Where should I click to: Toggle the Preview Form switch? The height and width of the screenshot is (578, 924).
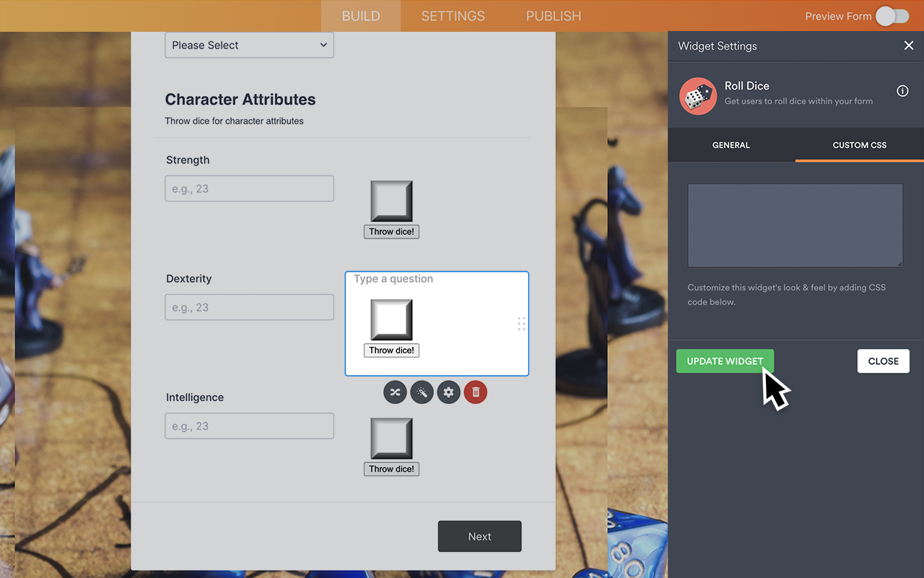pyautogui.click(x=892, y=16)
